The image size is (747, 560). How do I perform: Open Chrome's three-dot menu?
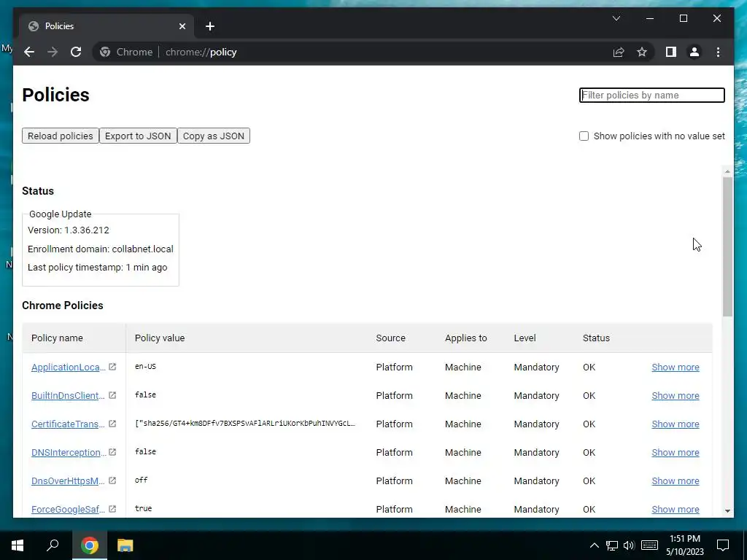(718, 52)
